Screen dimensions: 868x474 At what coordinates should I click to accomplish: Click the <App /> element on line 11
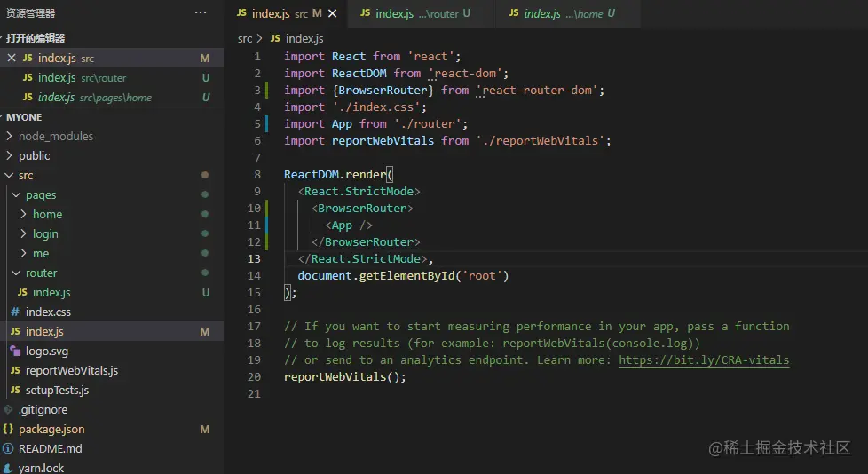349,225
